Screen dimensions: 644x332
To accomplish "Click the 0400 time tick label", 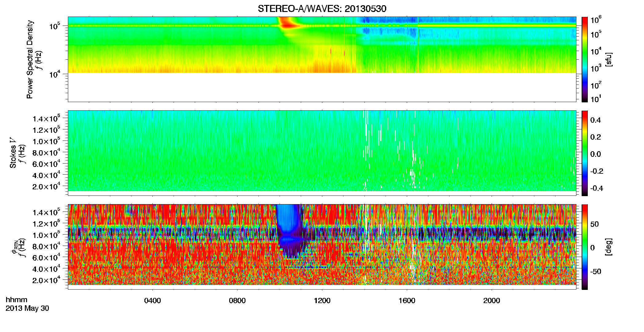I will [x=152, y=301].
